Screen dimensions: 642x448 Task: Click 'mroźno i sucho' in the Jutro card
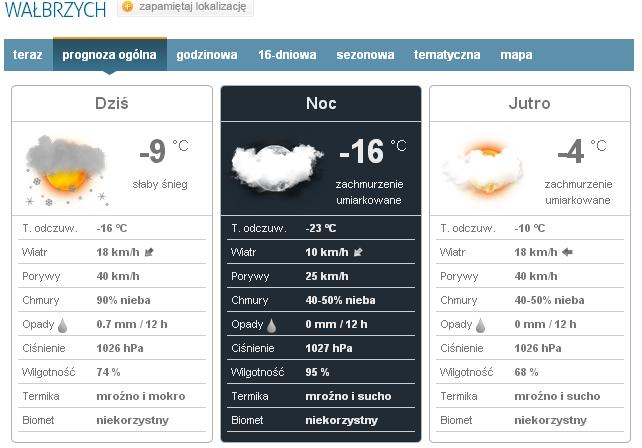[557, 396]
